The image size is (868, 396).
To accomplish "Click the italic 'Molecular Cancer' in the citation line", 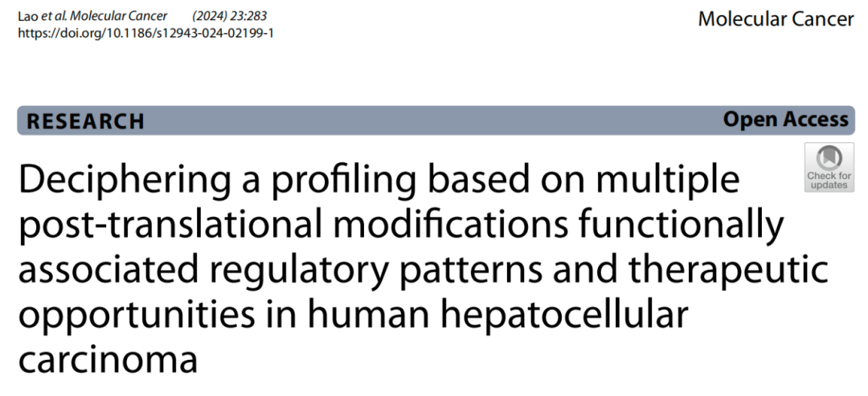I will pyautogui.click(x=118, y=17).
